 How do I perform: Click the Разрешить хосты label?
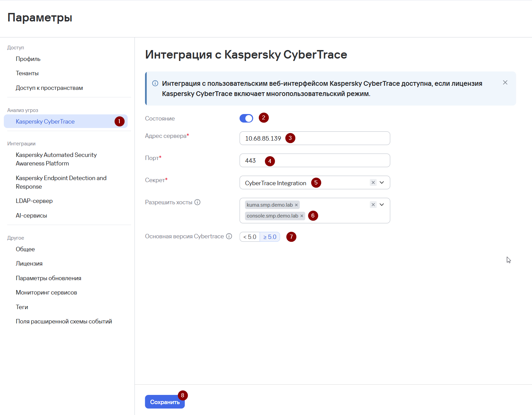pyautogui.click(x=169, y=202)
